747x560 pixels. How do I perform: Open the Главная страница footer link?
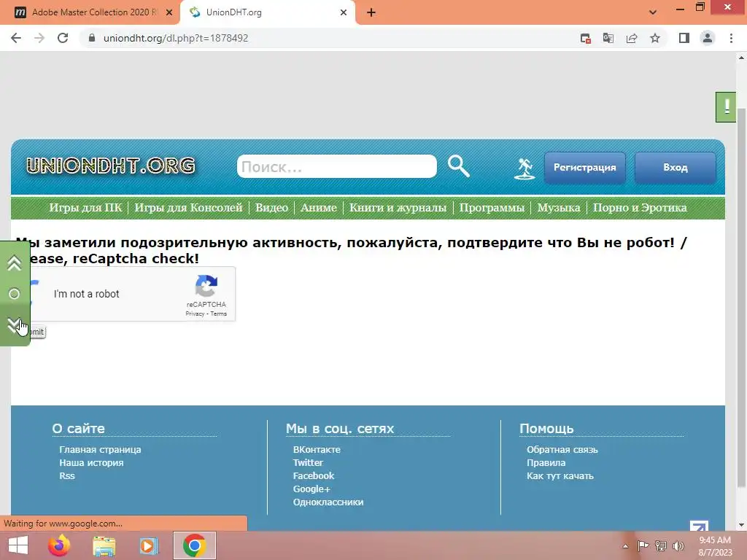(100, 449)
